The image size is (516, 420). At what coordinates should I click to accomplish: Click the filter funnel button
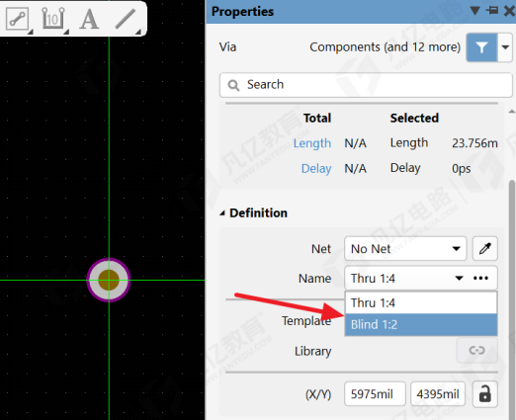point(481,47)
